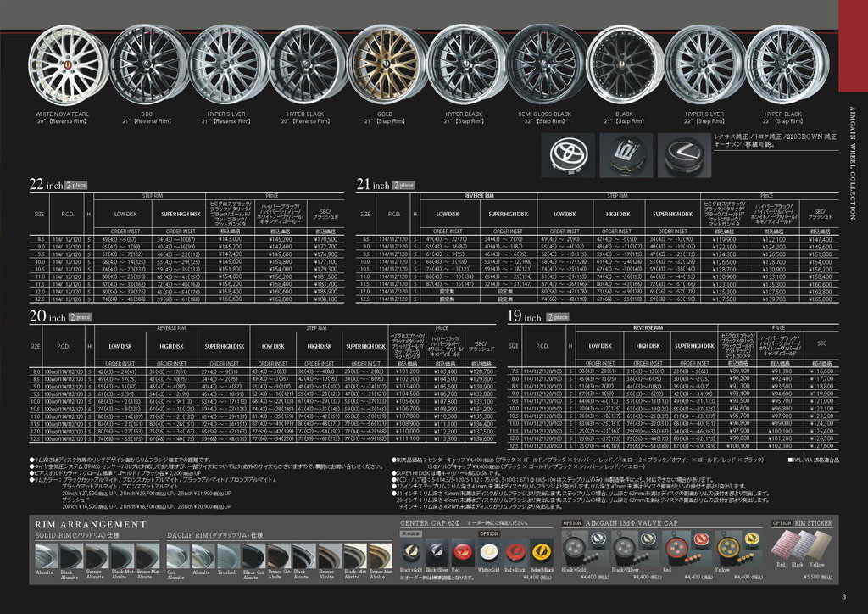Select the first Alumite solid rim sample
868x614 pixels.
(x=46, y=555)
